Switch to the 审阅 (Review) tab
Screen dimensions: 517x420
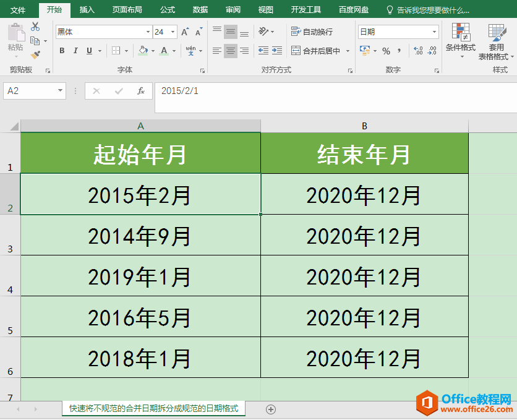233,10
